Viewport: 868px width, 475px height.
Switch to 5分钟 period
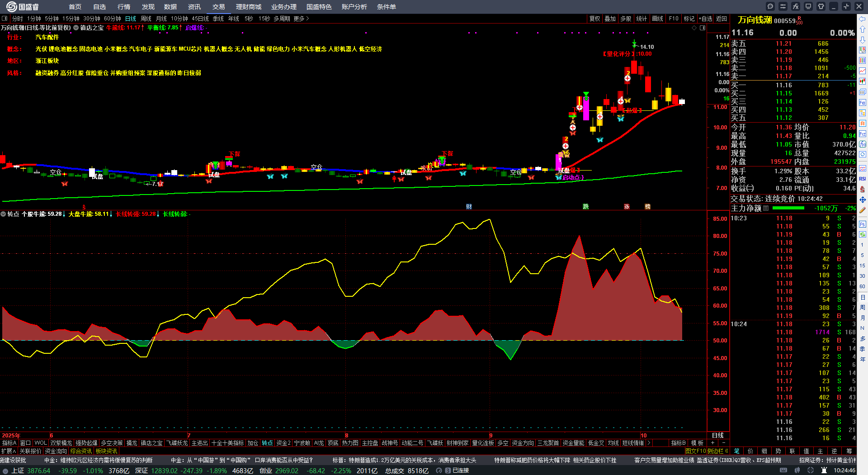pyautogui.click(x=52, y=19)
